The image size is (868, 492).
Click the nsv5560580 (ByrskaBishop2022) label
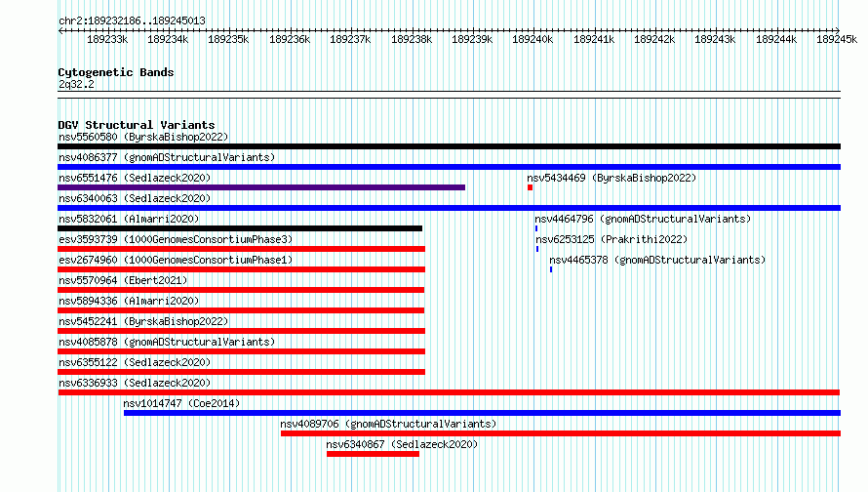(x=143, y=137)
